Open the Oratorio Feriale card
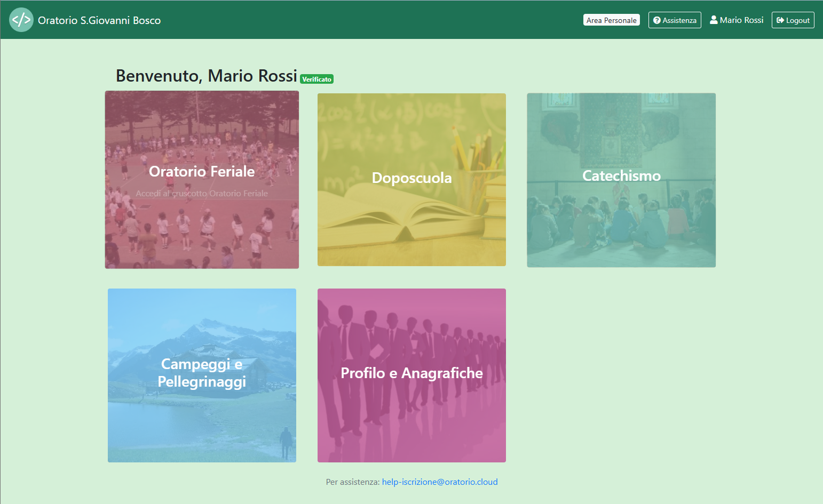823x504 pixels. point(202,180)
